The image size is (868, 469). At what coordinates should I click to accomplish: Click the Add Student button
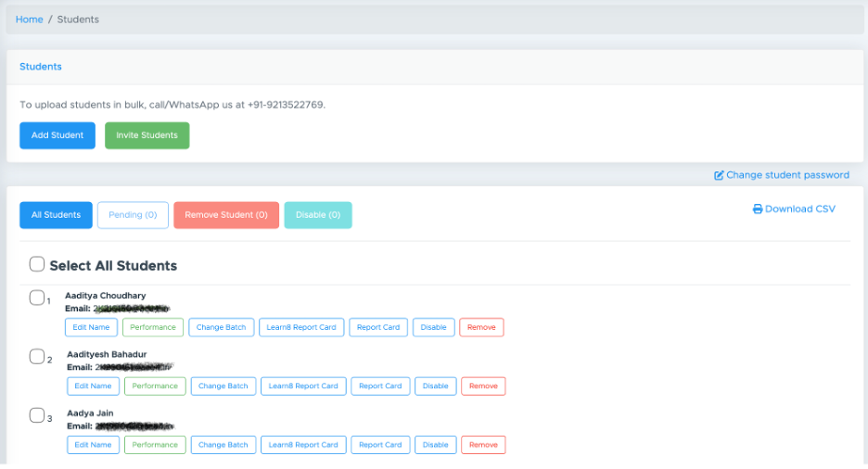[57, 135]
